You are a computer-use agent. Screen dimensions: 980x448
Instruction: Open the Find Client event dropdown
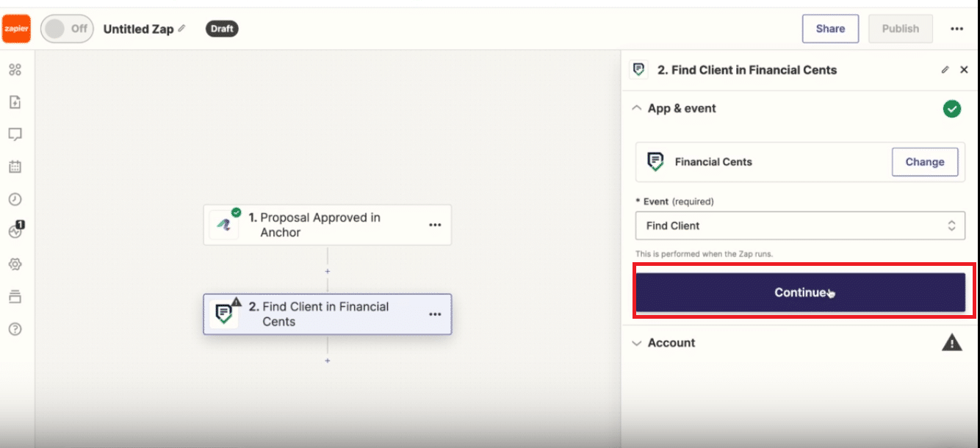[x=800, y=225]
